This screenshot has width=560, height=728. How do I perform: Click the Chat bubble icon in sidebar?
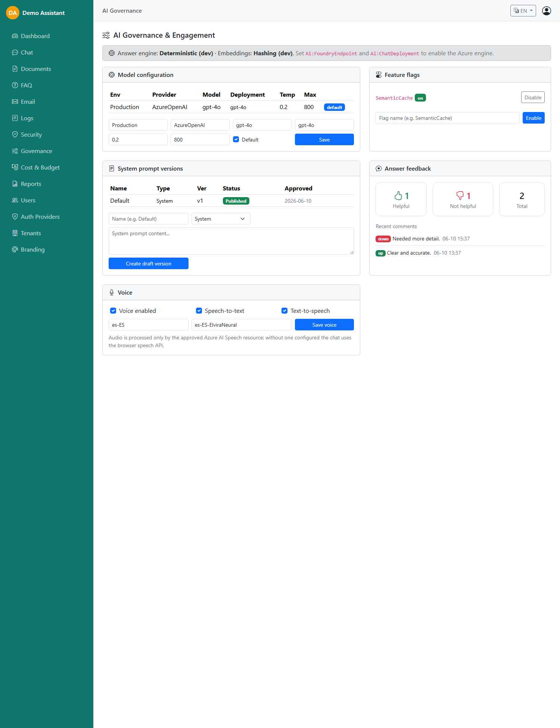click(15, 53)
